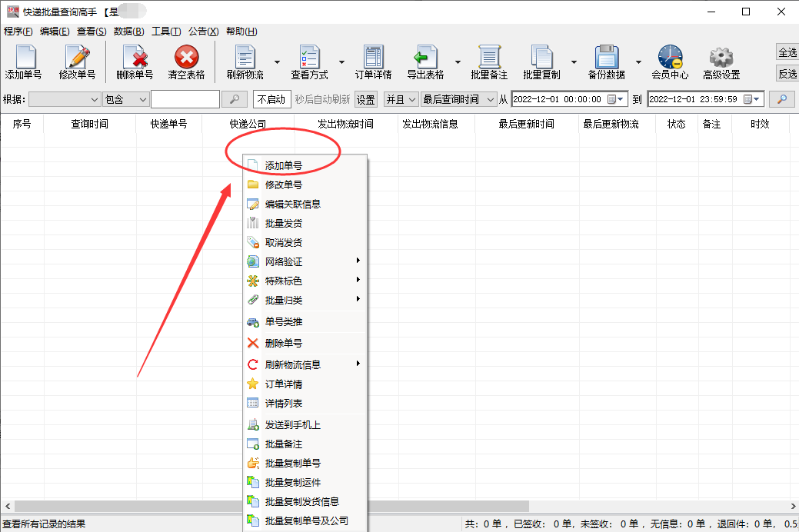799x532 pixels.
Task: Open the 根据 field combo box
Action: 65,99
